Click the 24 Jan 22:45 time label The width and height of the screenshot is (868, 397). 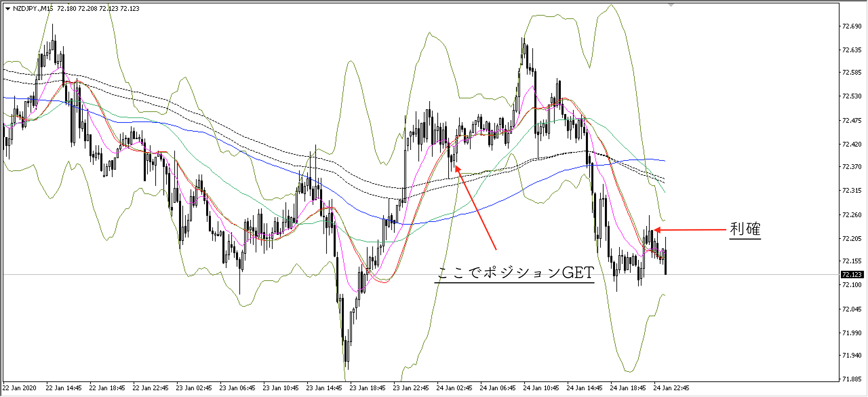(671, 388)
